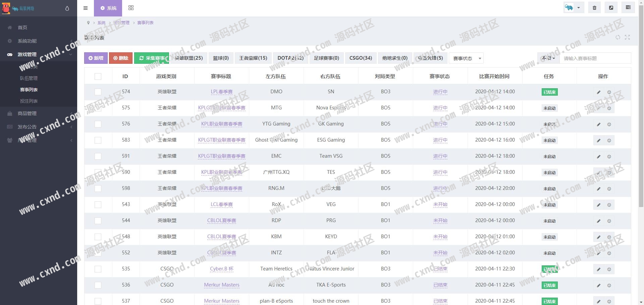Edit match 583 with pencil icon
The width and height of the screenshot is (644, 305).
click(598, 140)
